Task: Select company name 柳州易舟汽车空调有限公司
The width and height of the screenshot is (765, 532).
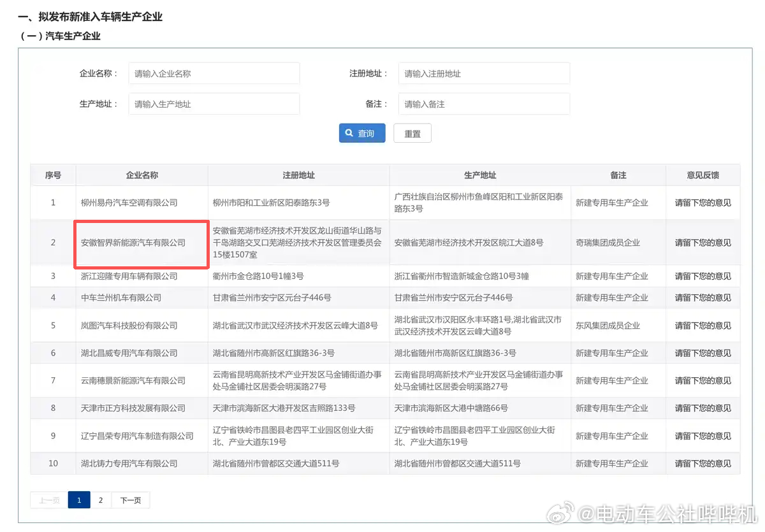Action: [129, 203]
